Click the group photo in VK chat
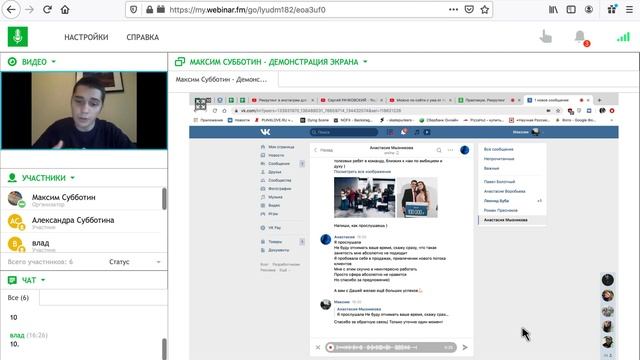This screenshot has height=360, width=640. click(364, 198)
